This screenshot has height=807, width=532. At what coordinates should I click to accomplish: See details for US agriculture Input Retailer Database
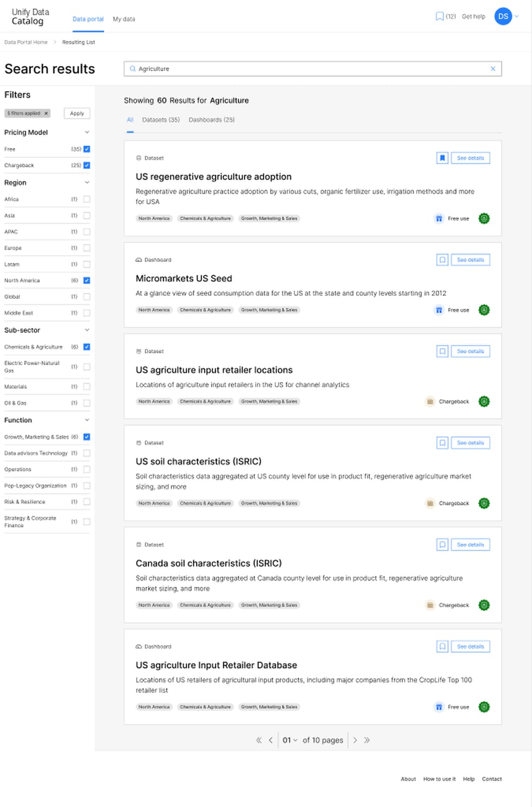(470, 646)
